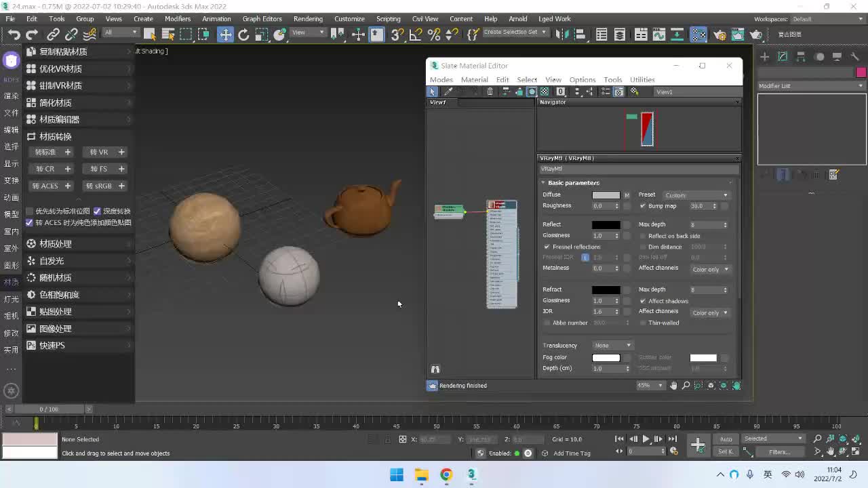This screenshot has height=488, width=868.
Task: Click the Diffuse color swatch
Action: [606, 195]
